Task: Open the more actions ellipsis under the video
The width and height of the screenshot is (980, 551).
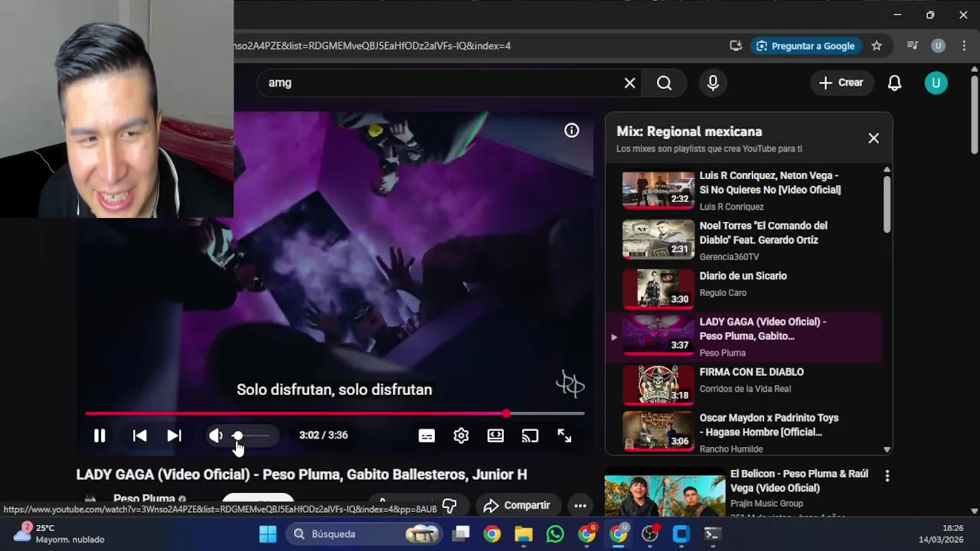Action: tap(580, 505)
